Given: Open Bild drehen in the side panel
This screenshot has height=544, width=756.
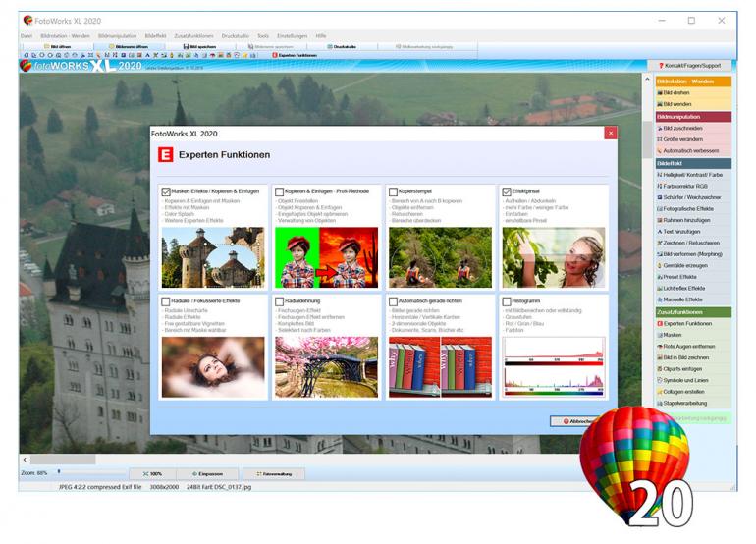Looking at the screenshot, I should point(693,92).
